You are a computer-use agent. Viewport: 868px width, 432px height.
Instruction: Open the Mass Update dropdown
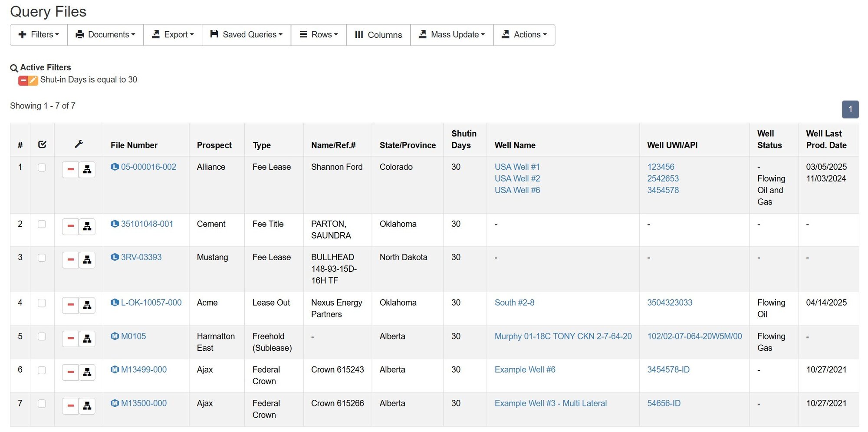click(x=451, y=35)
